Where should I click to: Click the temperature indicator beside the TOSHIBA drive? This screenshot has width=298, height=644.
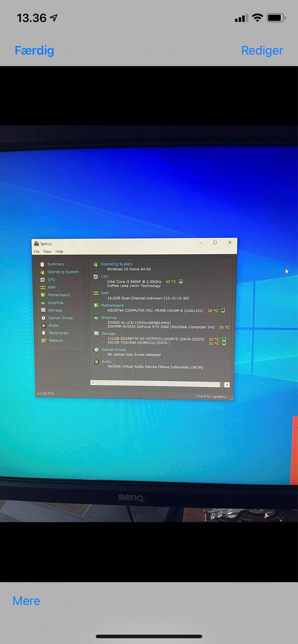224,343
